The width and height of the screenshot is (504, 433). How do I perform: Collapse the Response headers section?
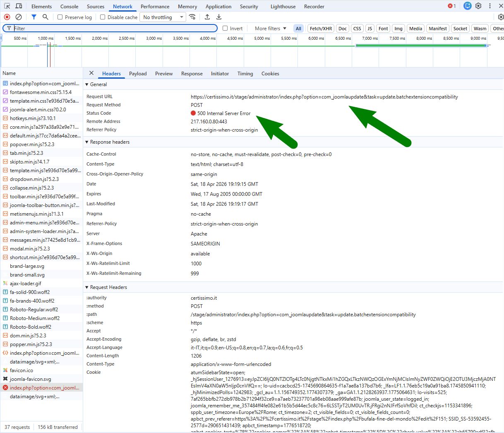click(x=87, y=142)
